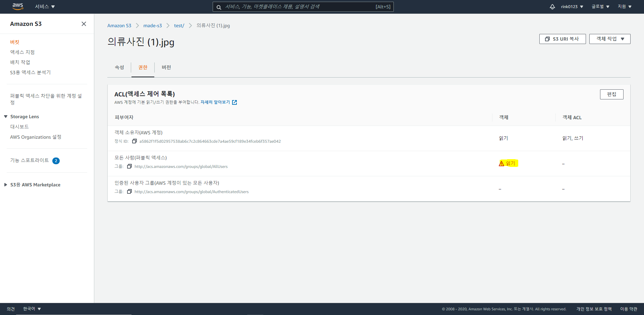Open 개인 정보 보호 정책

pyautogui.click(x=594, y=309)
